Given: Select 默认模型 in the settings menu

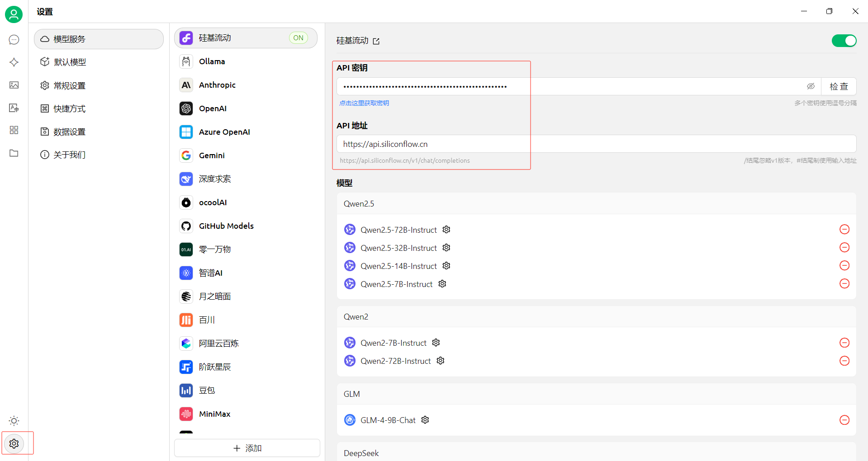Looking at the screenshot, I should [70, 62].
